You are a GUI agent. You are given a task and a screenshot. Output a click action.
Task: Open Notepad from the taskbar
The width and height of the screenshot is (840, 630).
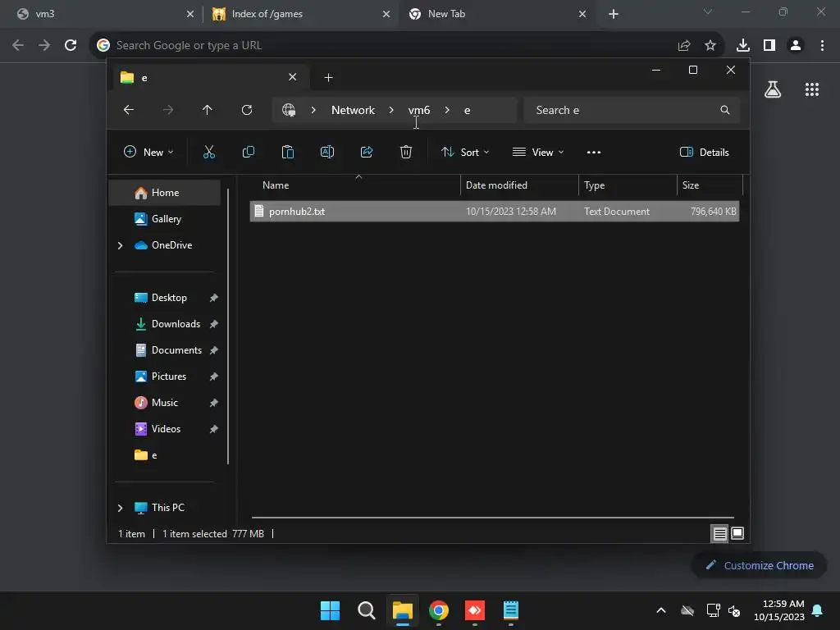point(510,610)
